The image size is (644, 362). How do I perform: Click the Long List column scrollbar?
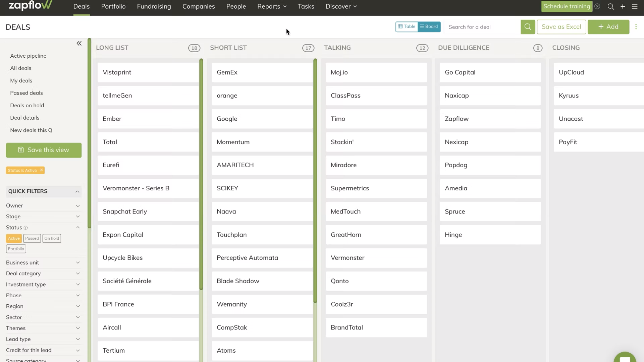(x=201, y=174)
